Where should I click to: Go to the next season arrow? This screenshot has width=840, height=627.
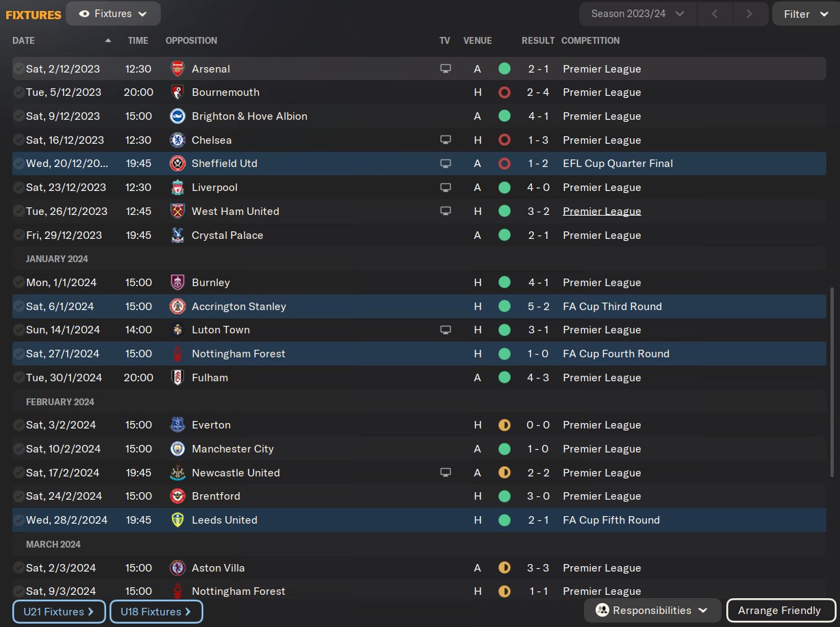750,14
